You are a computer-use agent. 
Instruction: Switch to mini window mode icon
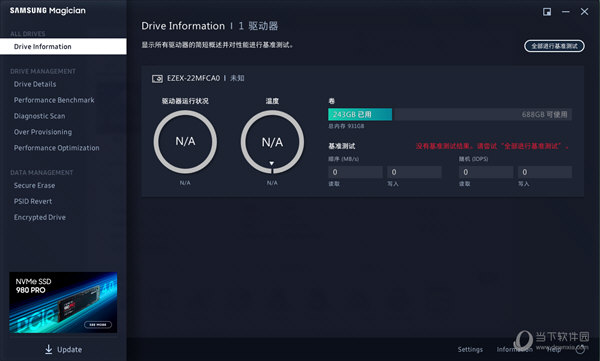click(547, 12)
